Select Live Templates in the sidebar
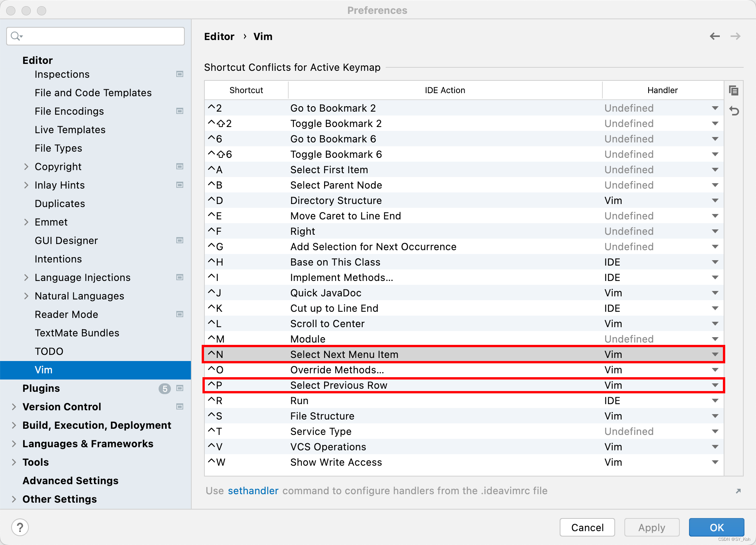The width and height of the screenshot is (756, 545). pyautogui.click(x=70, y=130)
